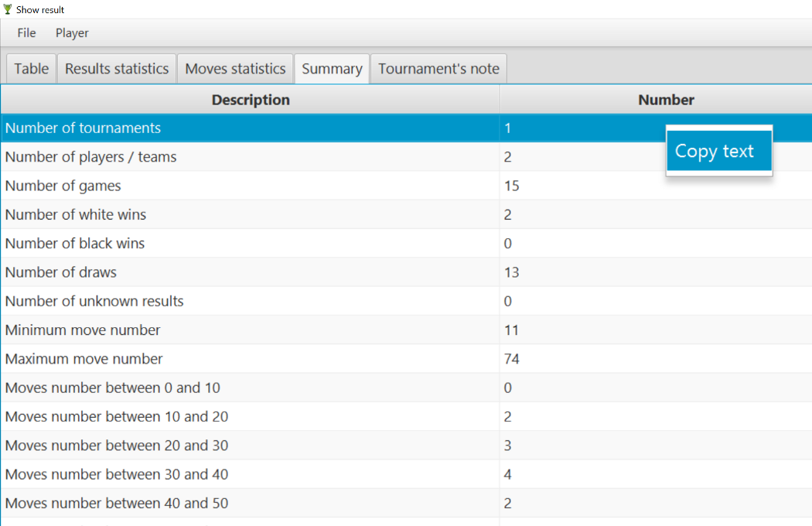The height and width of the screenshot is (526, 812).
Task: Open the Results statistics tab
Action: [x=117, y=69]
